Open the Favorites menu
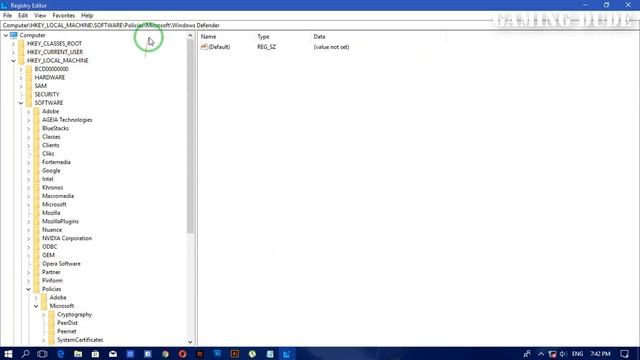The width and height of the screenshot is (640, 360). [64, 16]
